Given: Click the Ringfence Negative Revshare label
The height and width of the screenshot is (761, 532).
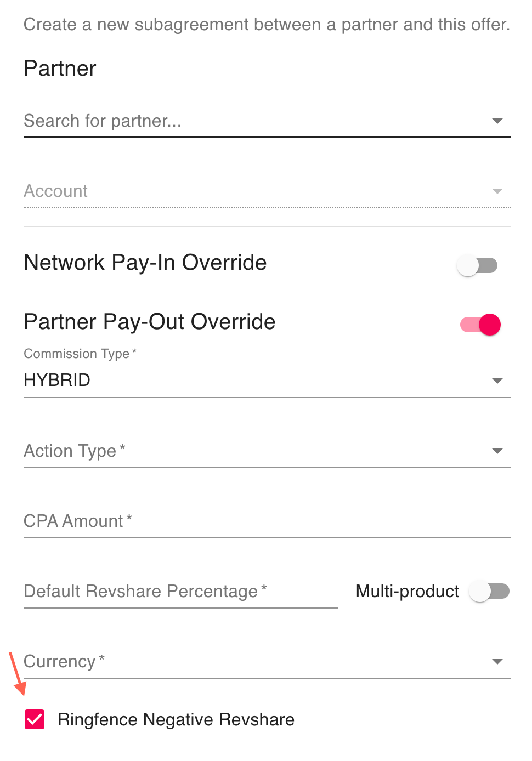Looking at the screenshot, I should [176, 719].
